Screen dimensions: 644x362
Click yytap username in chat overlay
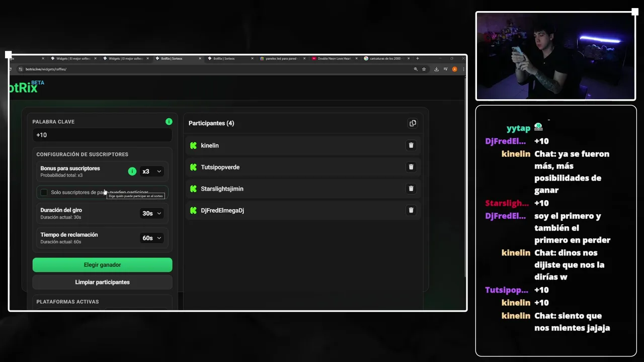518,128
